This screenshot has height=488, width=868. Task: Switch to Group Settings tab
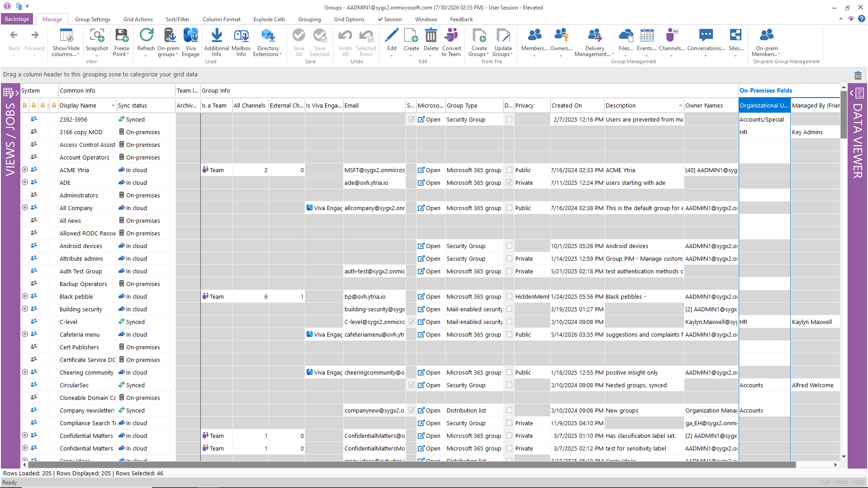[93, 19]
